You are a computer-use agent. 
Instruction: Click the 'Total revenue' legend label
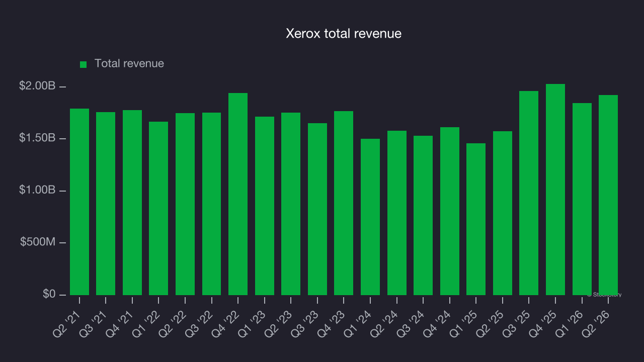tap(129, 64)
